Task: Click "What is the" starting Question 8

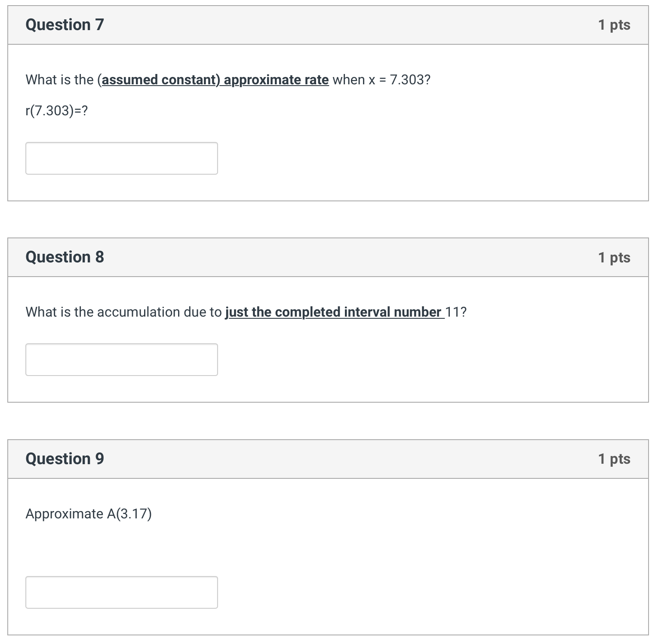Action: [x=59, y=312]
